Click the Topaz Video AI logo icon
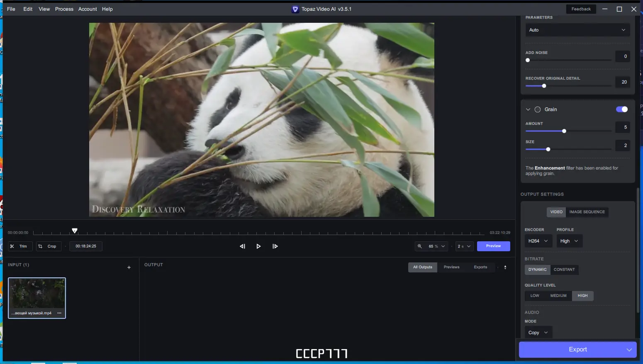Viewport: 643px width, 364px height. [295, 9]
